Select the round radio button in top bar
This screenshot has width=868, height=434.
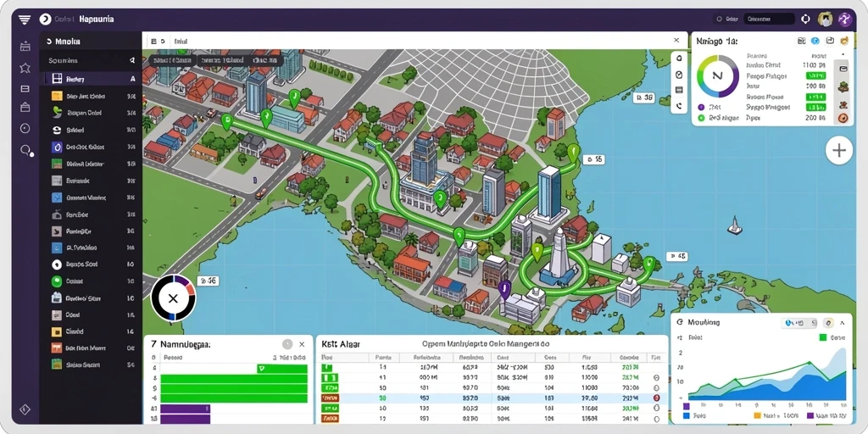pyautogui.click(x=719, y=19)
